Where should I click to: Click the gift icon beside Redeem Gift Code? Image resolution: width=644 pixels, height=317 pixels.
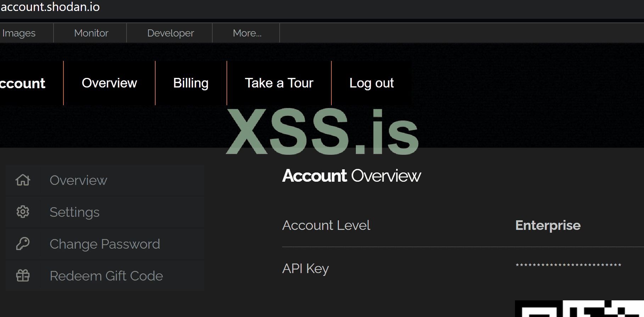[x=23, y=276]
